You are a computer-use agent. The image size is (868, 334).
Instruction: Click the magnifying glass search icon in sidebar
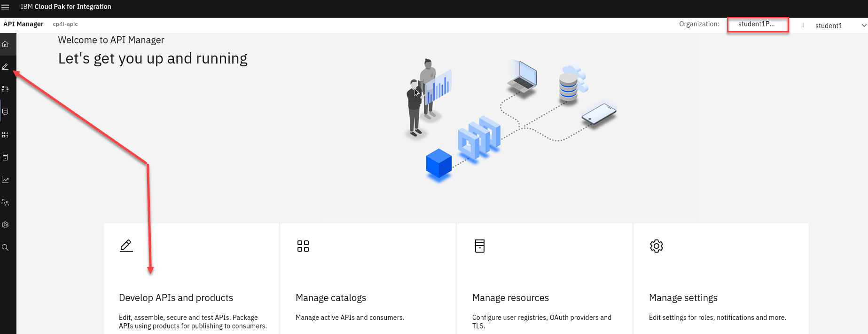[x=6, y=247]
